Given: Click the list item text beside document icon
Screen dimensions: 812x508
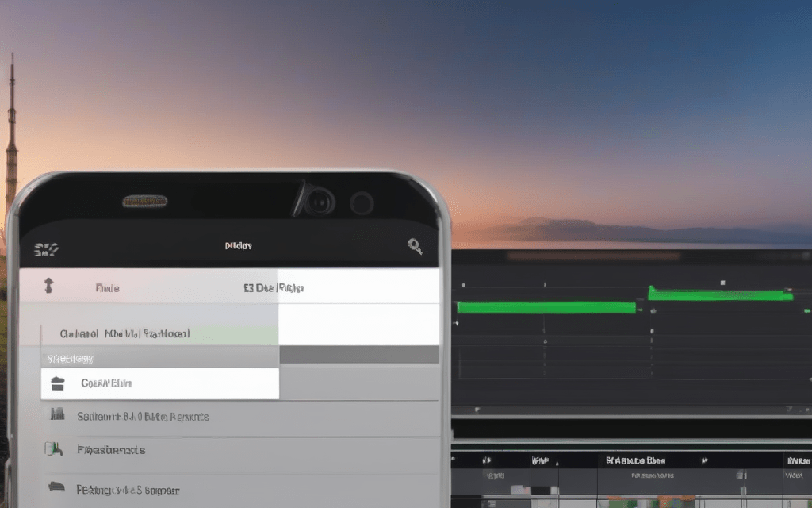Looking at the screenshot, I should [x=111, y=450].
